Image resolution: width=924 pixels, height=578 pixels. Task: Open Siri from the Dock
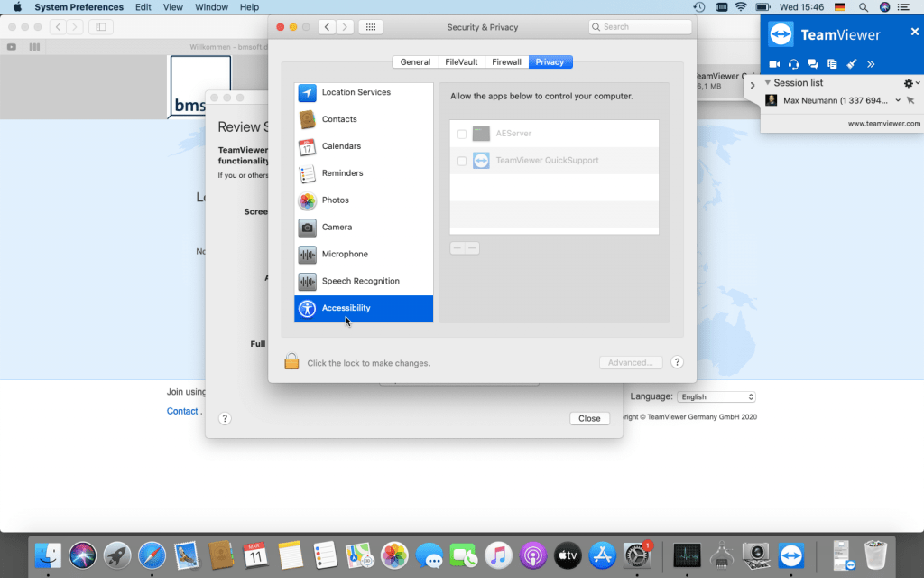[82, 555]
